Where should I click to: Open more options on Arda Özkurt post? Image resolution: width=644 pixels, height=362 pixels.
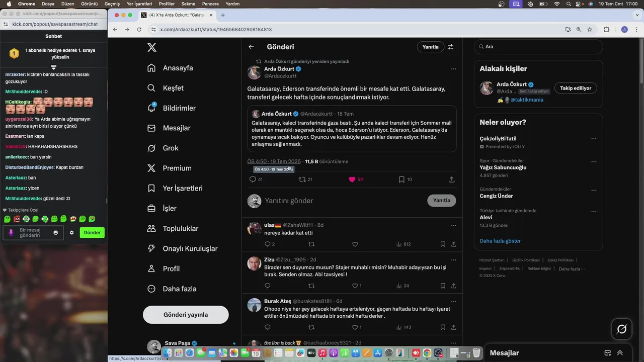[453, 69]
